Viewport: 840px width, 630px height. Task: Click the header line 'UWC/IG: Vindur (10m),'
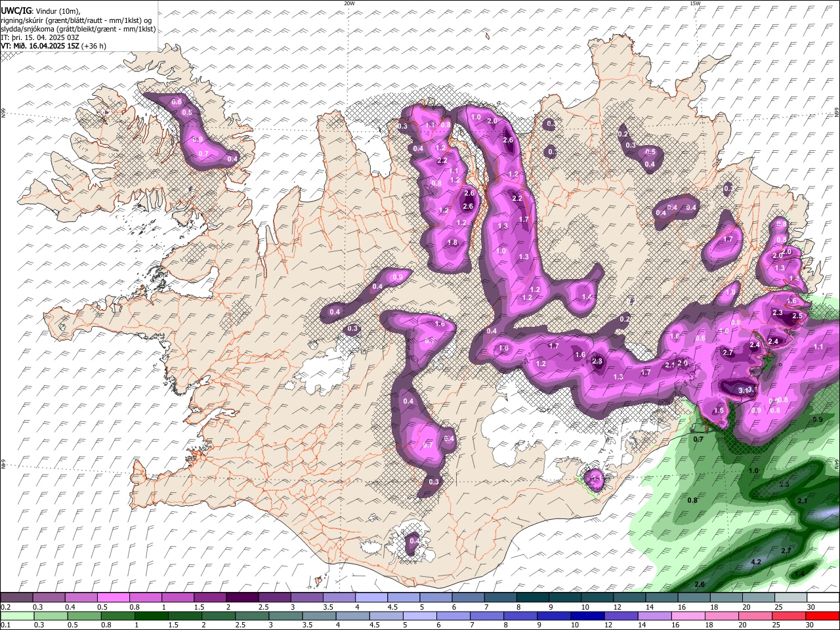(40, 10)
